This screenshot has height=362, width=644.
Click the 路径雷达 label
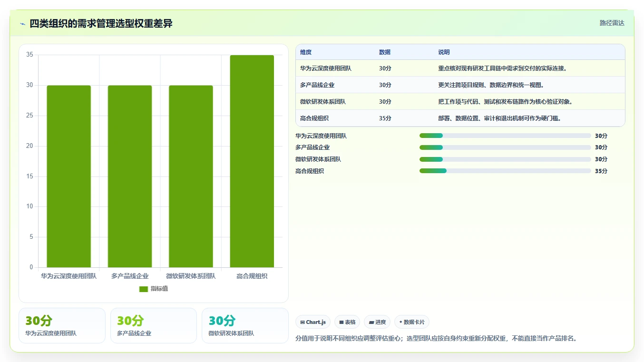(612, 23)
